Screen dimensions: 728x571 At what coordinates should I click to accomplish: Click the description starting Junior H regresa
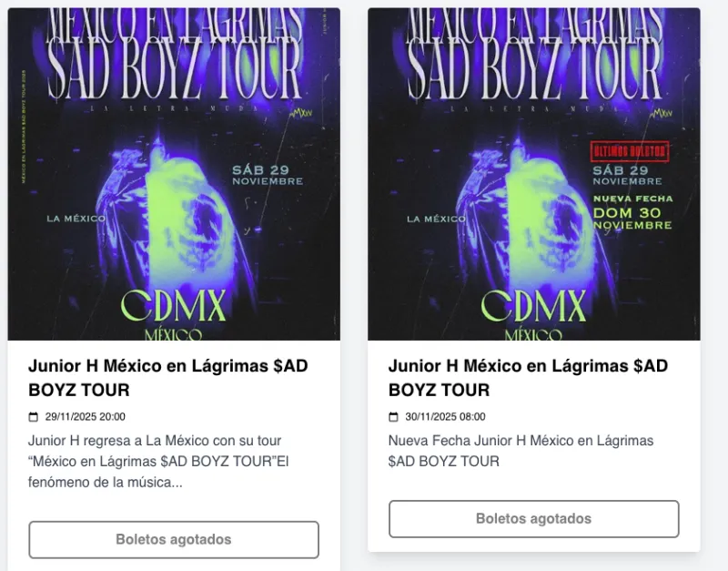[158, 462]
